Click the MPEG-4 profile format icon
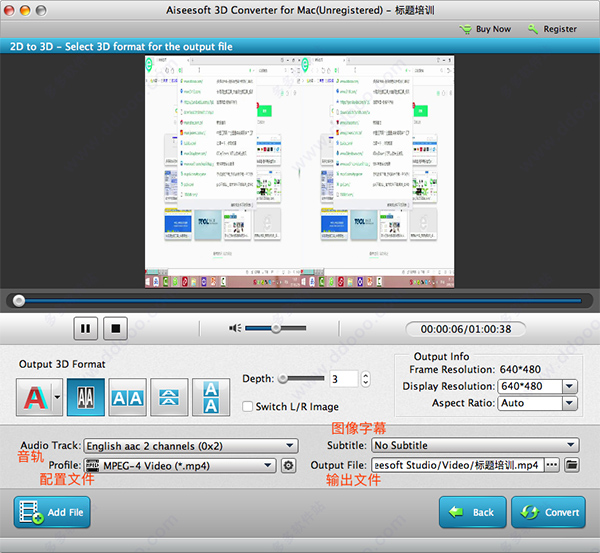The width and height of the screenshot is (600, 553). (92, 465)
